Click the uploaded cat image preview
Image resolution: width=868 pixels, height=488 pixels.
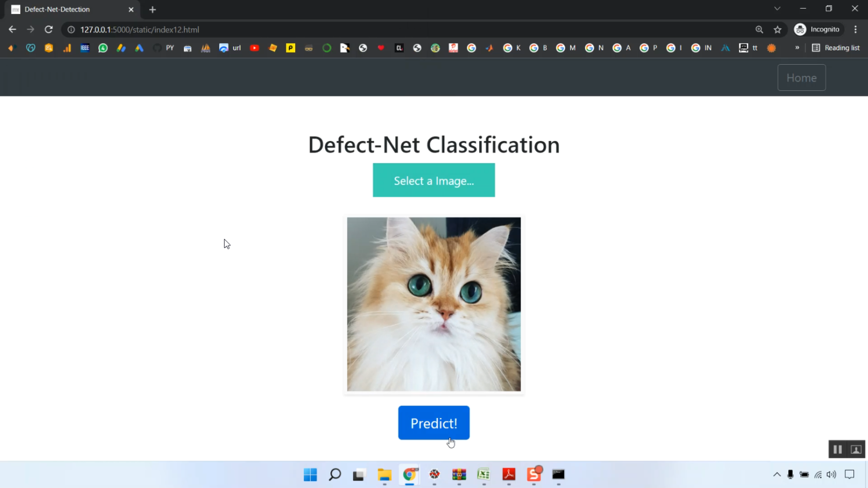click(434, 304)
